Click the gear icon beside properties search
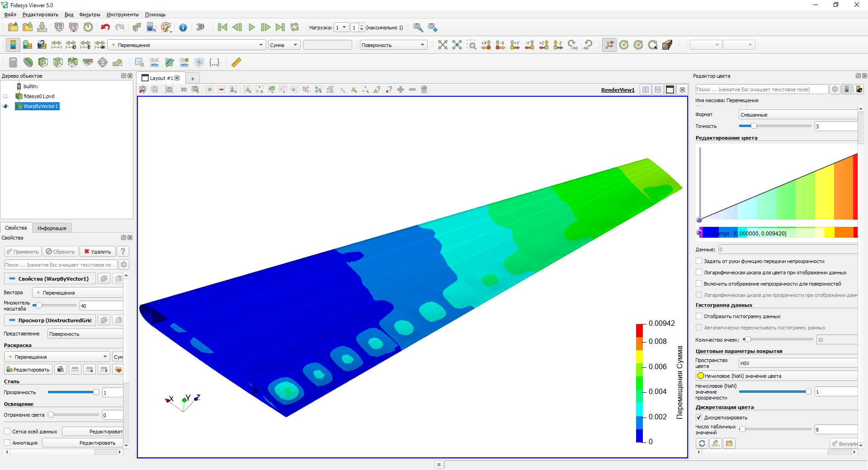The height and width of the screenshot is (470, 868). coord(124,265)
